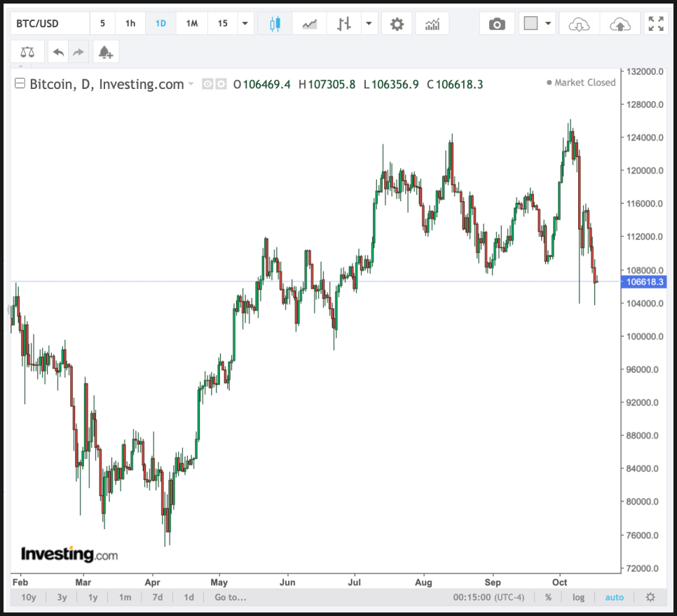This screenshot has height=616, width=677.
Task: Switch to the area chart style icon
Action: pyautogui.click(x=309, y=24)
